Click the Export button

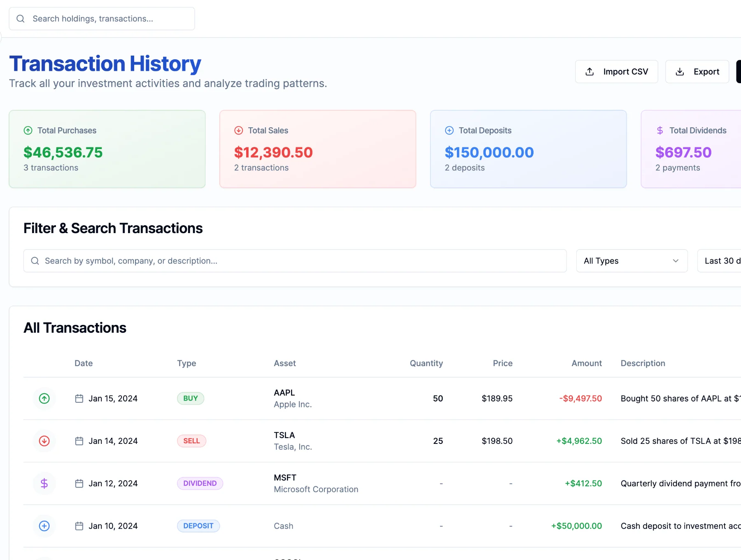click(x=697, y=72)
